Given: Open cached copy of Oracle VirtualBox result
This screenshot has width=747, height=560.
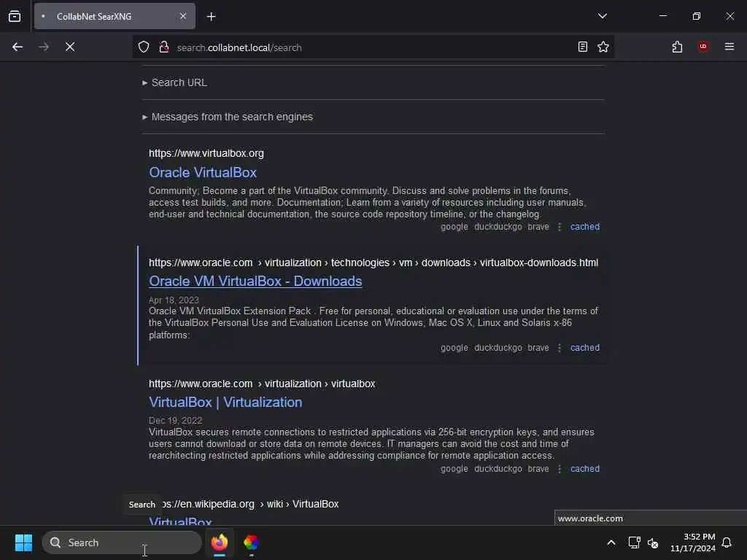Looking at the screenshot, I should [x=585, y=227].
